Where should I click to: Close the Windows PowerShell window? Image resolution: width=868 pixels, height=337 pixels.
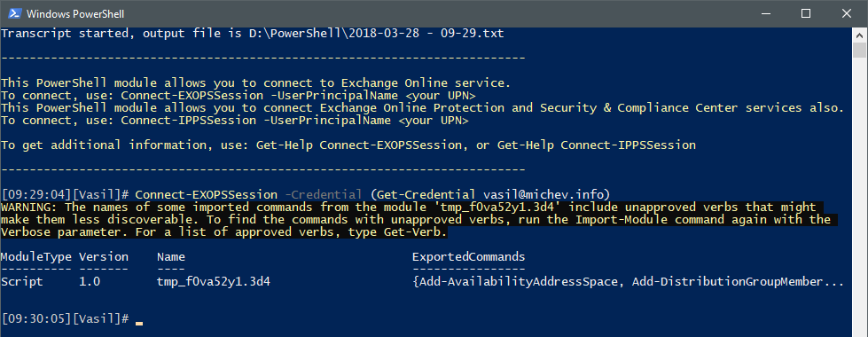847,14
